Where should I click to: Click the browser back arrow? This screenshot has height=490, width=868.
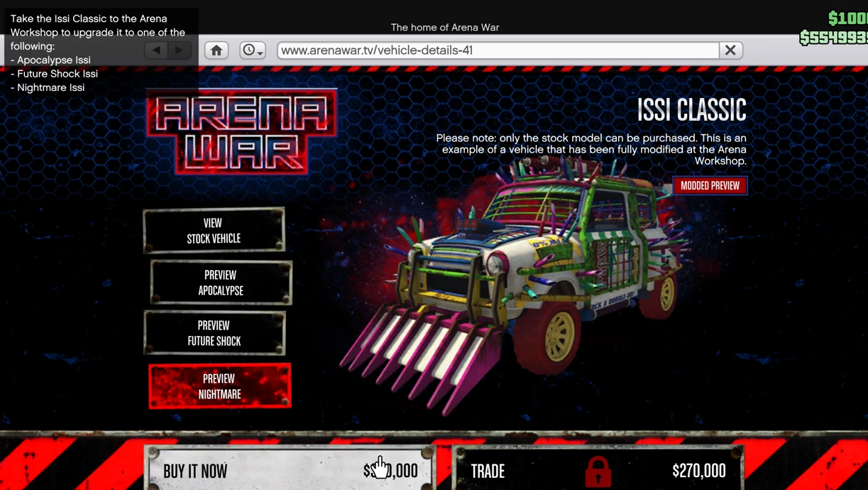pyautogui.click(x=157, y=50)
